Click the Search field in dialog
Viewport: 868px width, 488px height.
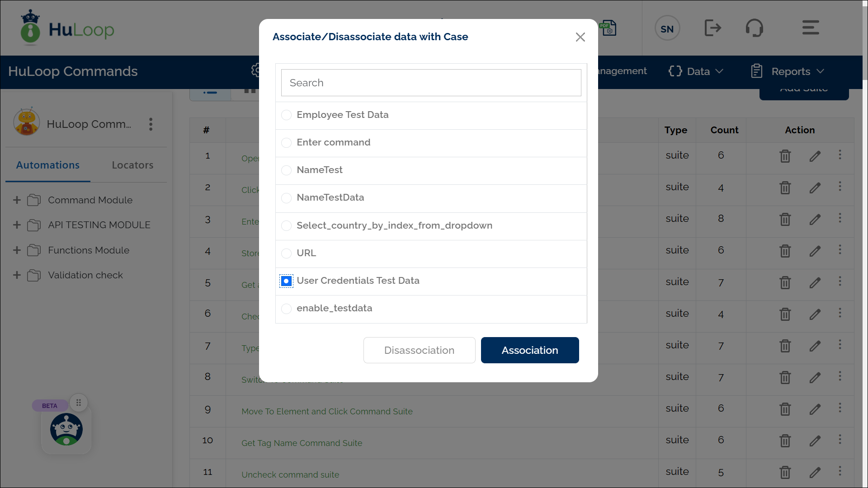click(431, 83)
